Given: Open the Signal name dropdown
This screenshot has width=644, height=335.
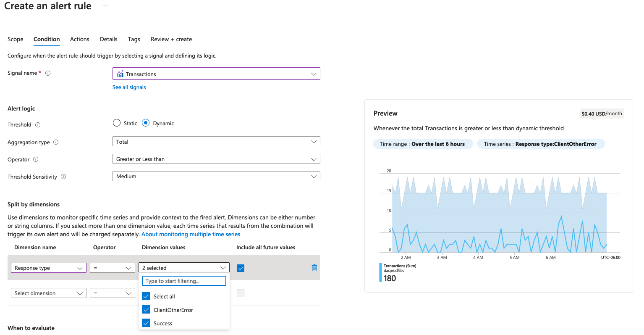Looking at the screenshot, I should [216, 74].
